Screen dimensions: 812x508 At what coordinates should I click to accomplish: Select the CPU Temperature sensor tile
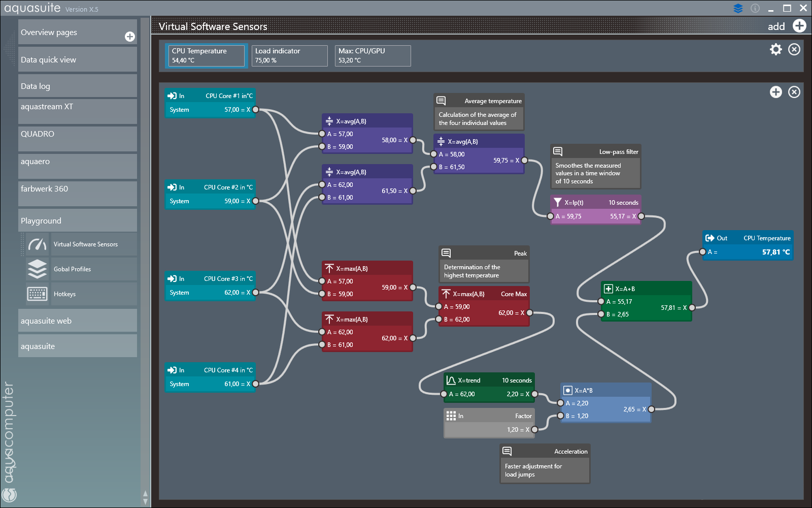point(207,55)
